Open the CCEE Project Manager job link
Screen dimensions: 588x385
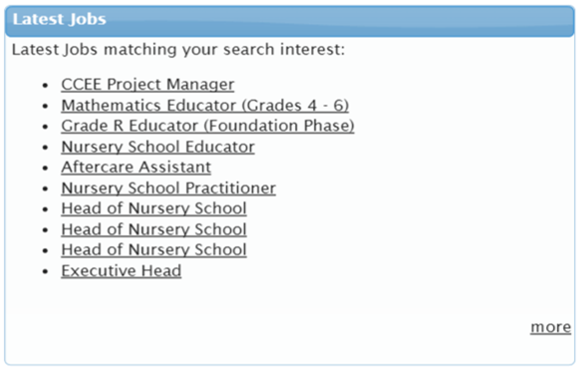[x=147, y=85]
